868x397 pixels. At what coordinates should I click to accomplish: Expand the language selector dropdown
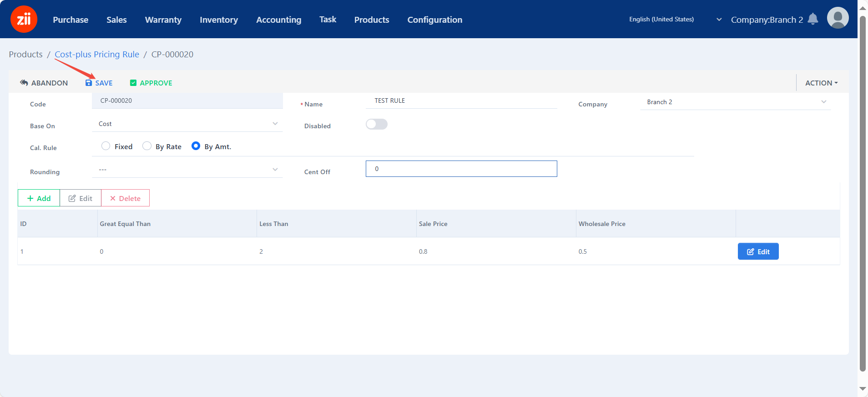pyautogui.click(x=675, y=20)
